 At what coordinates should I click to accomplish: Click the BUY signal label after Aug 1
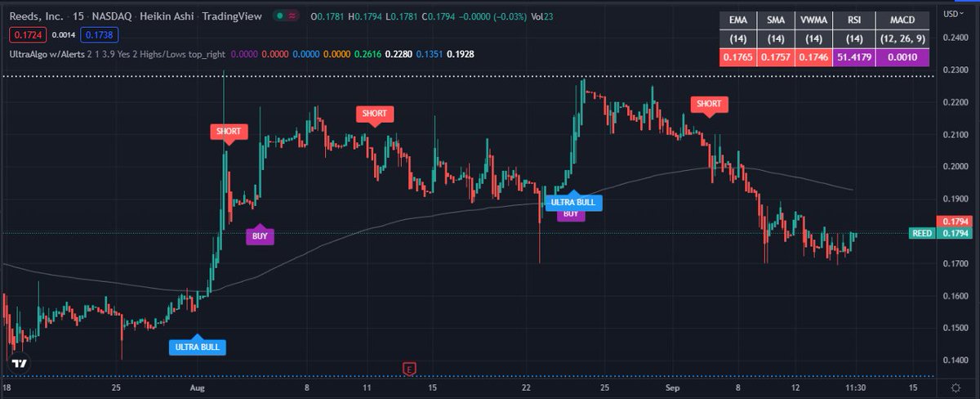tap(260, 236)
